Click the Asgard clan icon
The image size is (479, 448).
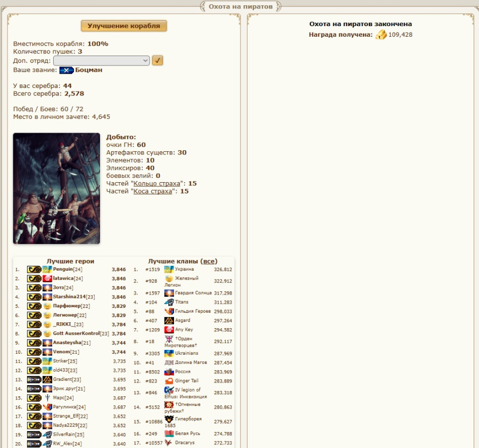point(169,321)
